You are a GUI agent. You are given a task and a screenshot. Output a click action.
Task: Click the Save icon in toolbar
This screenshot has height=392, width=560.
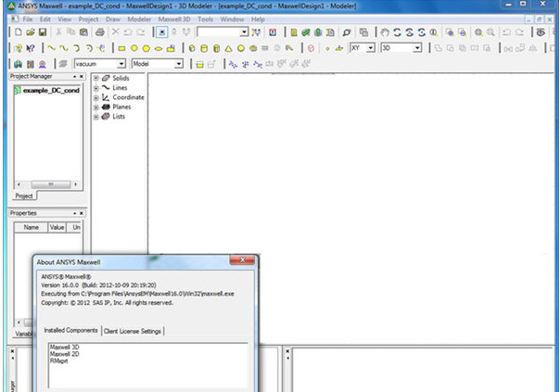pyautogui.click(x=44, y=32)
